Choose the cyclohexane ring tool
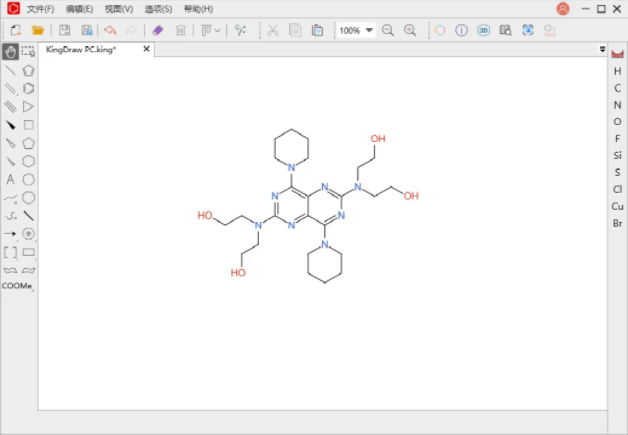The image size is (628, 435). tap(29, 161)
